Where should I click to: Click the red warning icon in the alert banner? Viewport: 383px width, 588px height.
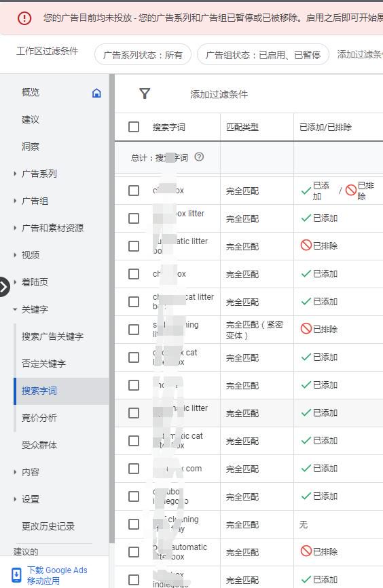coord(24,18)
